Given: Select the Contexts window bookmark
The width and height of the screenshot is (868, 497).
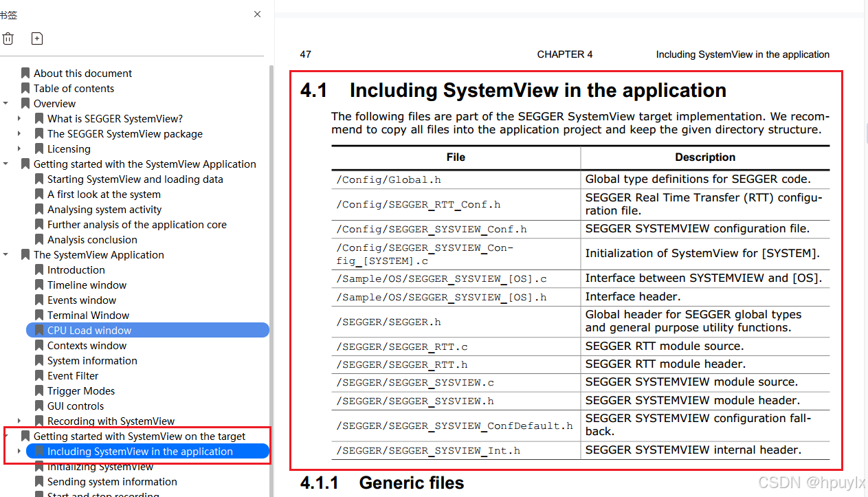Looking at the screenshot, I should click(88, 345).
